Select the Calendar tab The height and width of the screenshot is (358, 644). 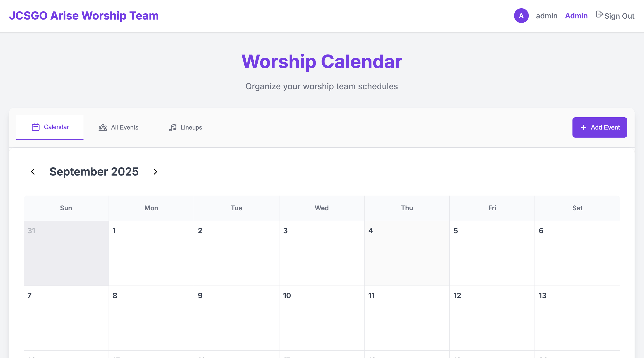[50, 127]
